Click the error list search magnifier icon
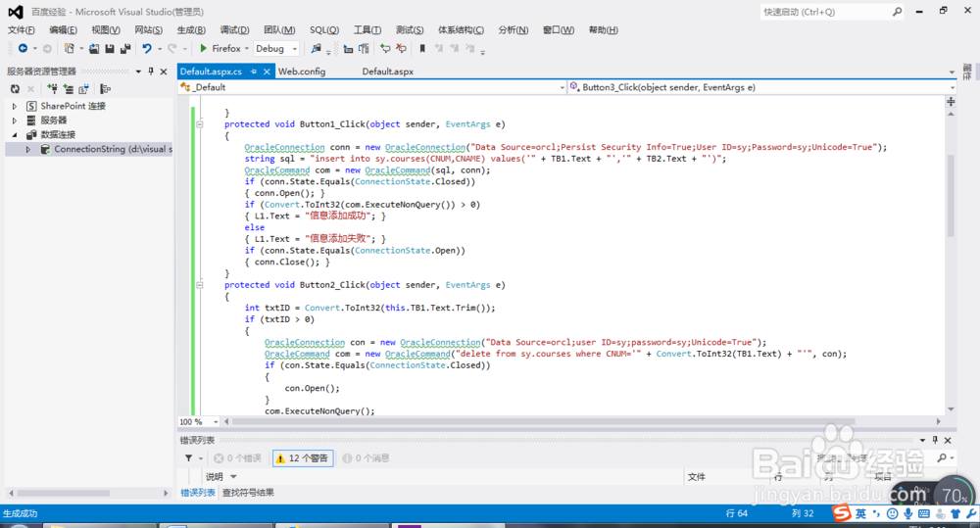 (942, 458)
